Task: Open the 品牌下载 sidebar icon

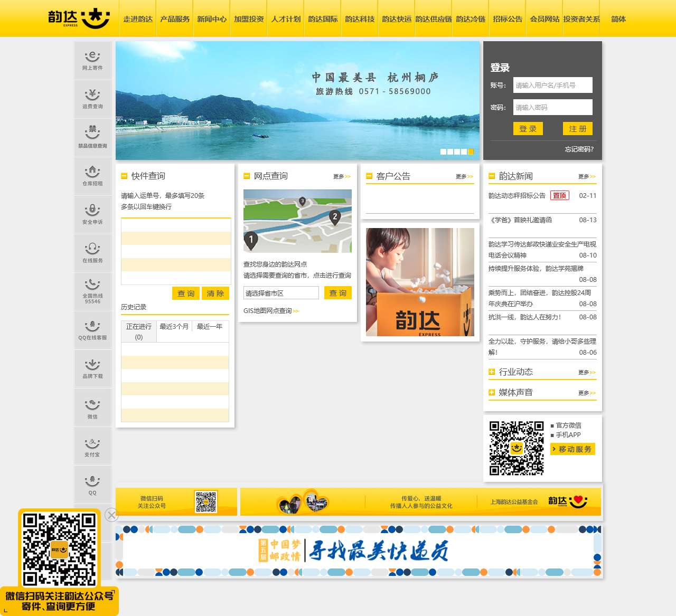Action: point(92,368)
